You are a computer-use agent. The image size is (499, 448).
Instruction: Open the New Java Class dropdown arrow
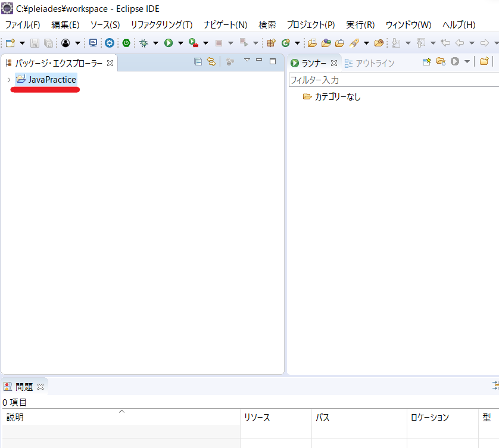[297, 43]
